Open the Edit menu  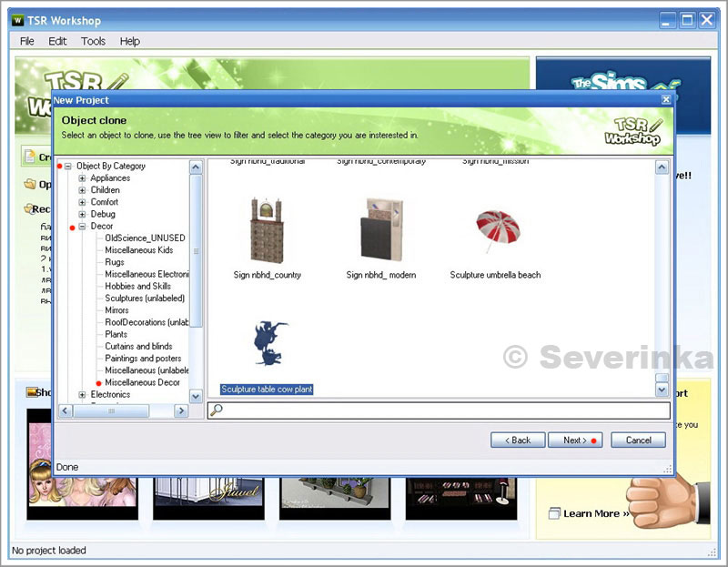(57, 41)
